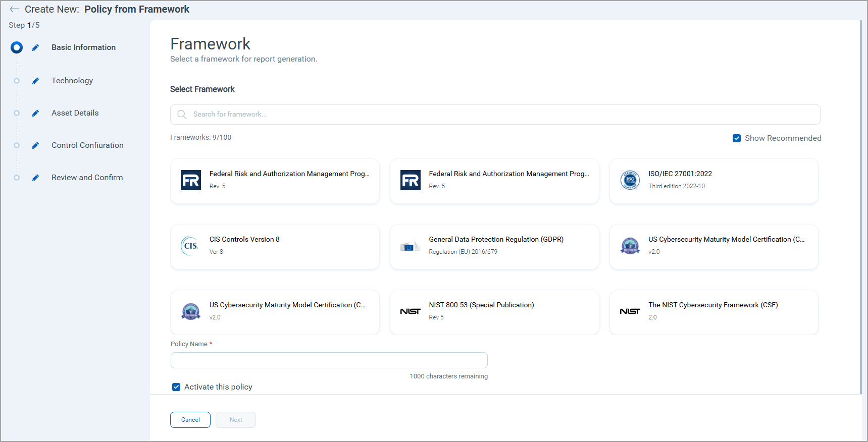Viewport: 868px width, 442px height.
Task: Click the back arrow beside Create New
Action: click(14, 9)
